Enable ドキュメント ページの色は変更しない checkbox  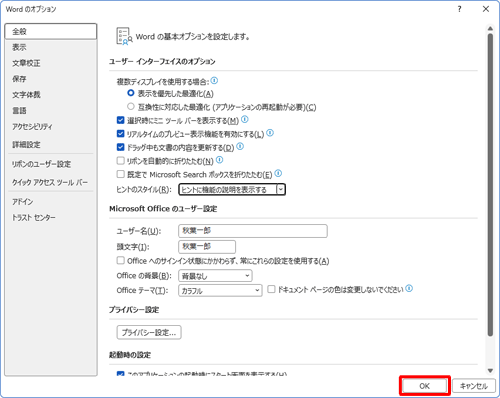click(272, 289)
